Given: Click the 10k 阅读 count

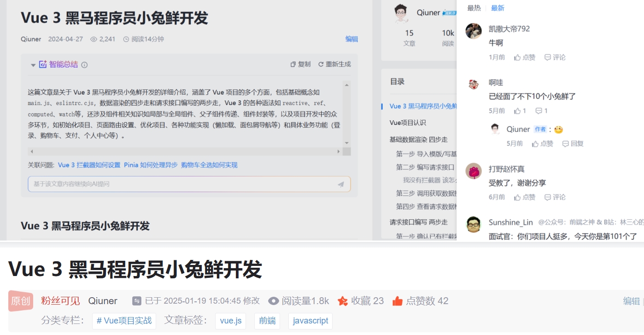Looking at the screenshot, I should click(x=448, y=38).
